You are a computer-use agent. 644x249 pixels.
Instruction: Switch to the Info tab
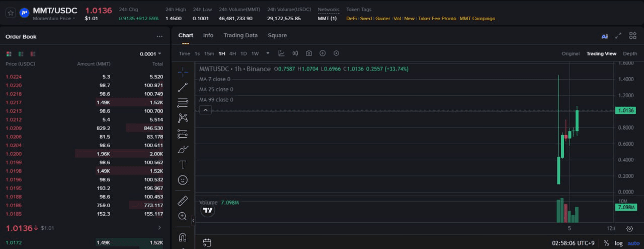tap(208, 35)
